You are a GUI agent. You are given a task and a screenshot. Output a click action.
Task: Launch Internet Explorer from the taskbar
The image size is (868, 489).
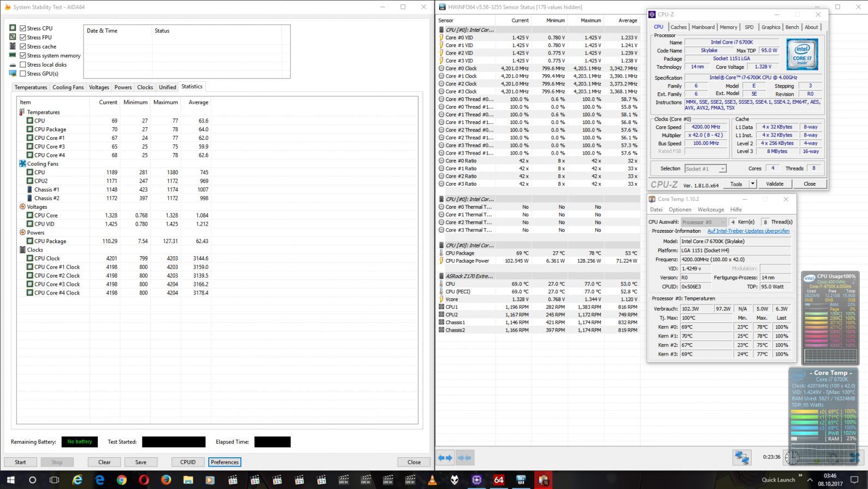pyautogui.click(x=77, y=480)
